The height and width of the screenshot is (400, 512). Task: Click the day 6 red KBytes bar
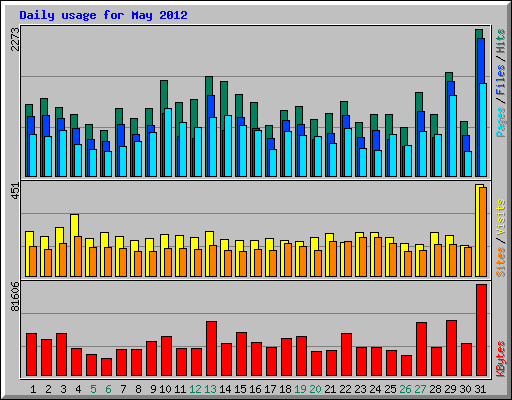(106, 367)
